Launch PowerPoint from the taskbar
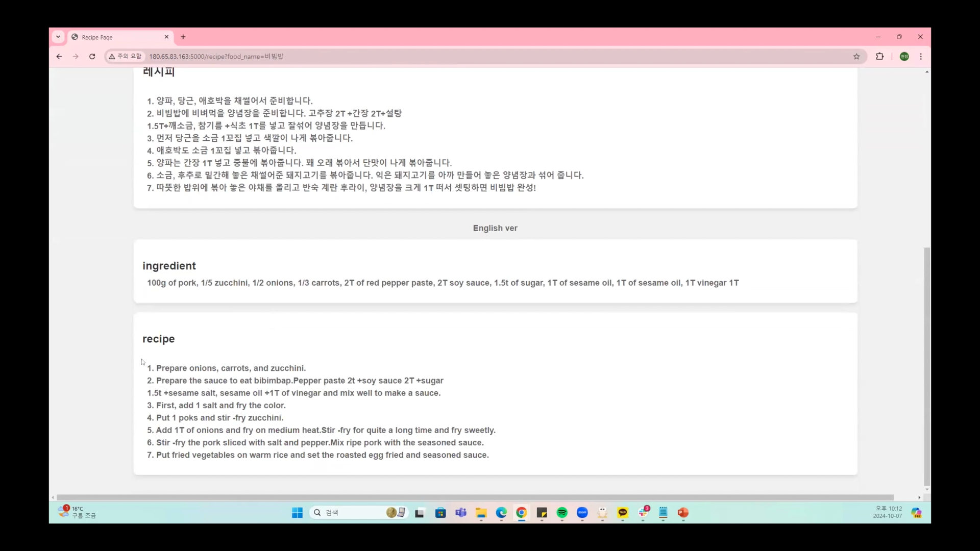The height and width of the screenshot is (551, 980). point(683,513)
